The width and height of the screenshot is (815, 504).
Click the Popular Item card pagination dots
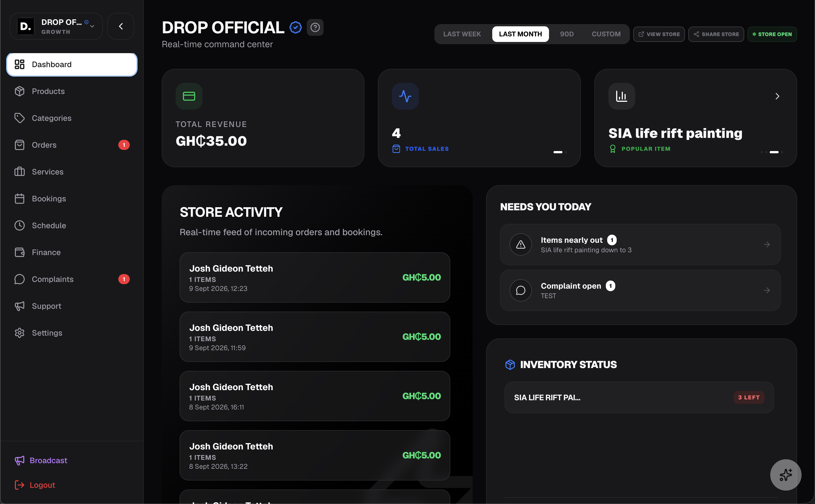tap(772, 152)
